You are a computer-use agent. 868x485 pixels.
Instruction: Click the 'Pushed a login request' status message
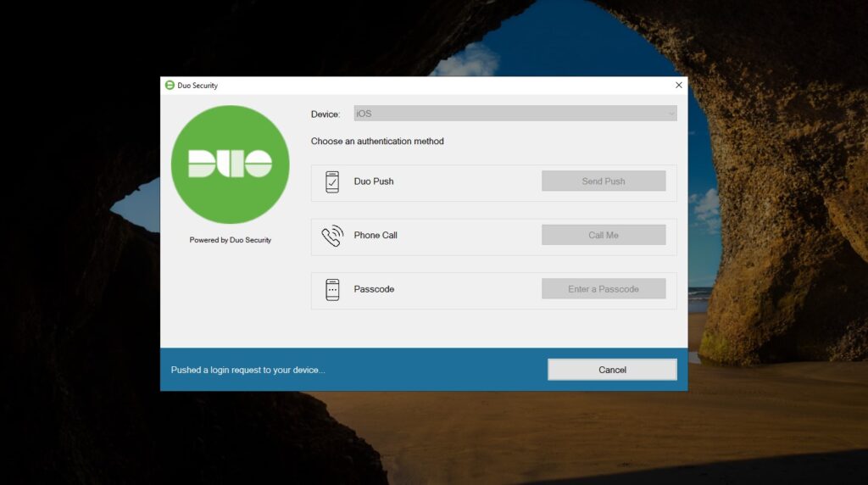click(248, 370)
